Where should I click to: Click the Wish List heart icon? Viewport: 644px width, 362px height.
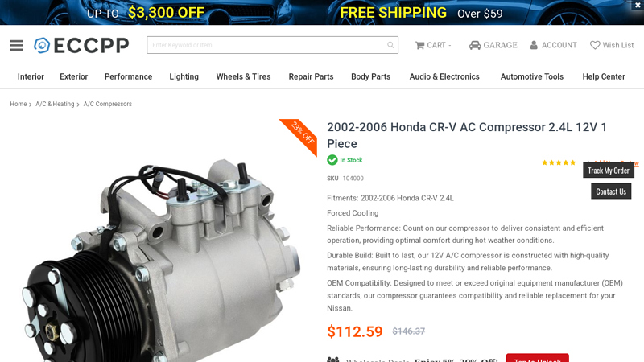point(595,45)
